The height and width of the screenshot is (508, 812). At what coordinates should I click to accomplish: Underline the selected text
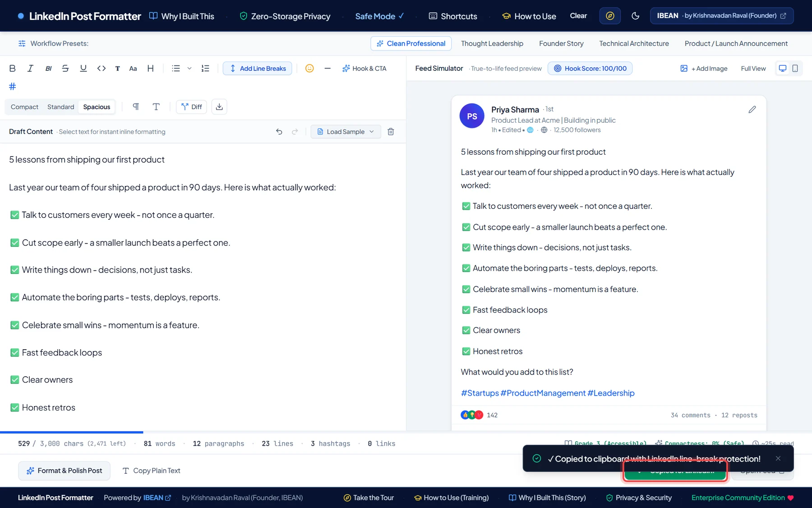point(83,69)
